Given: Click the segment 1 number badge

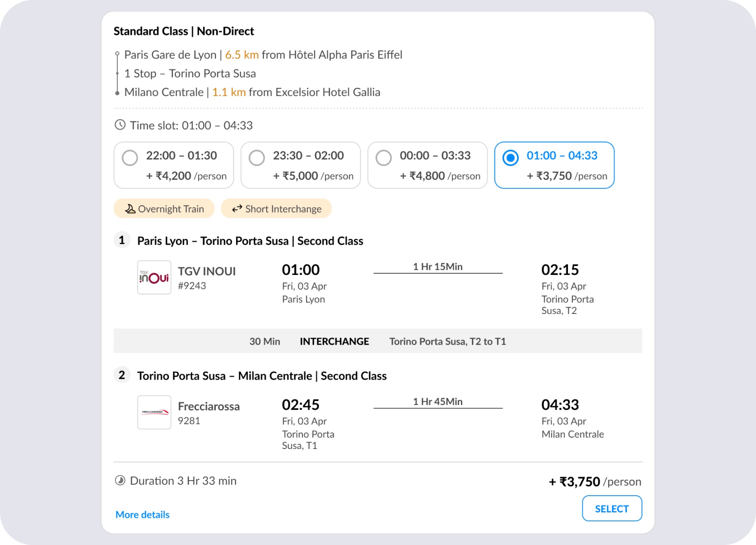Looking at the screenshot, I should coord(122,240).
